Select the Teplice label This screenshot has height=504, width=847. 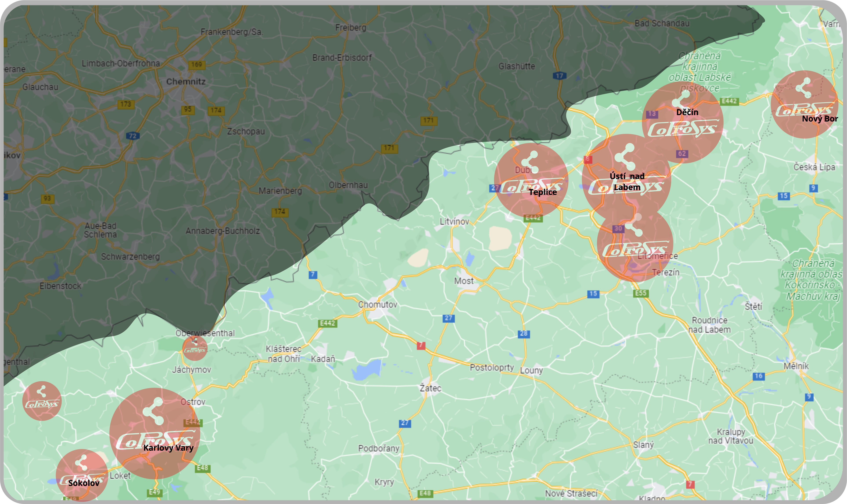point(543,192)
